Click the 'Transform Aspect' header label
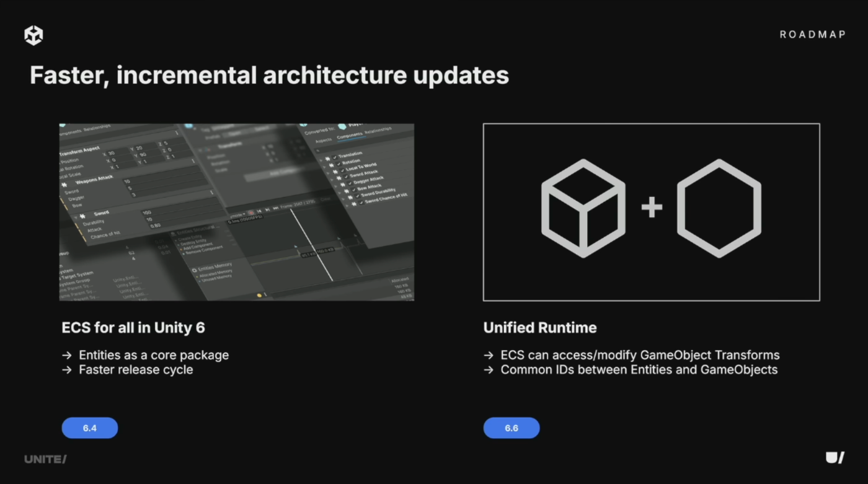The image size is (868, 484). 79,151
